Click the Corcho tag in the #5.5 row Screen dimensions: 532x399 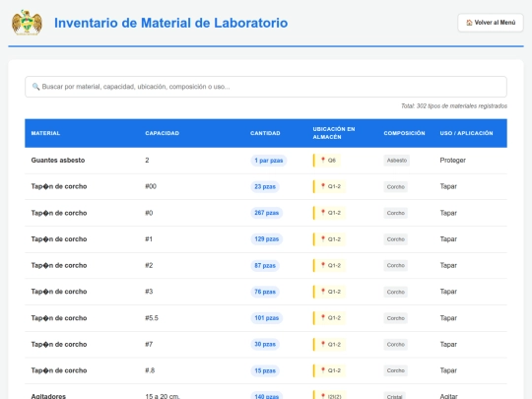pyautogui.click(x=396, y=318)
